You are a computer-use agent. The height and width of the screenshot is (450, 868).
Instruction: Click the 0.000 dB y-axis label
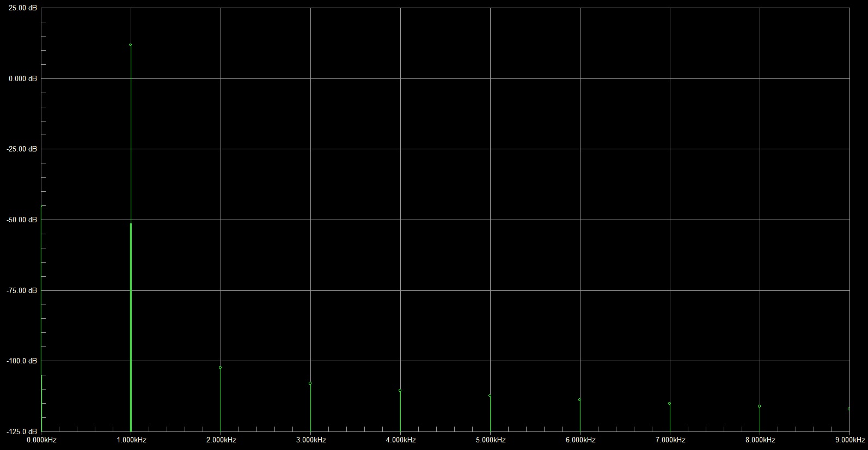[23, 79]
